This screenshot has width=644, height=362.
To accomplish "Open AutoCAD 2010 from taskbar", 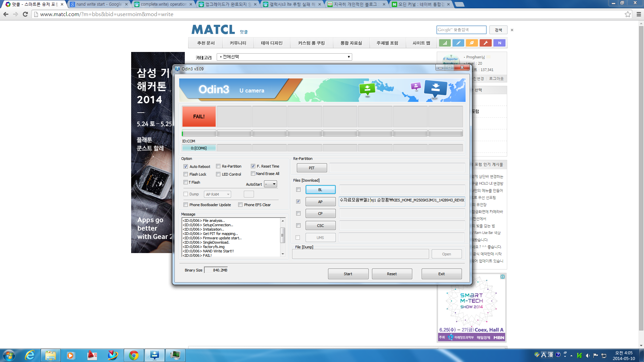I will pyautogui.click(x=92, y=355).
